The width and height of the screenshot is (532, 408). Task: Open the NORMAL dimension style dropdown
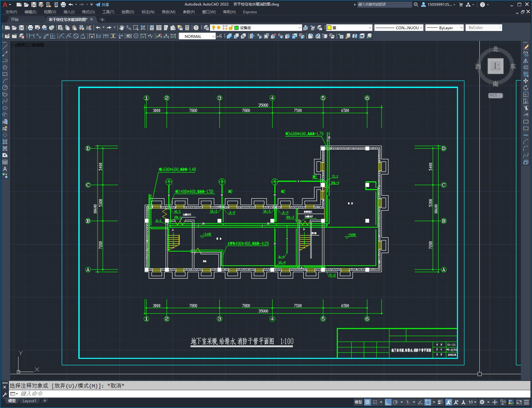pos(197,36)
